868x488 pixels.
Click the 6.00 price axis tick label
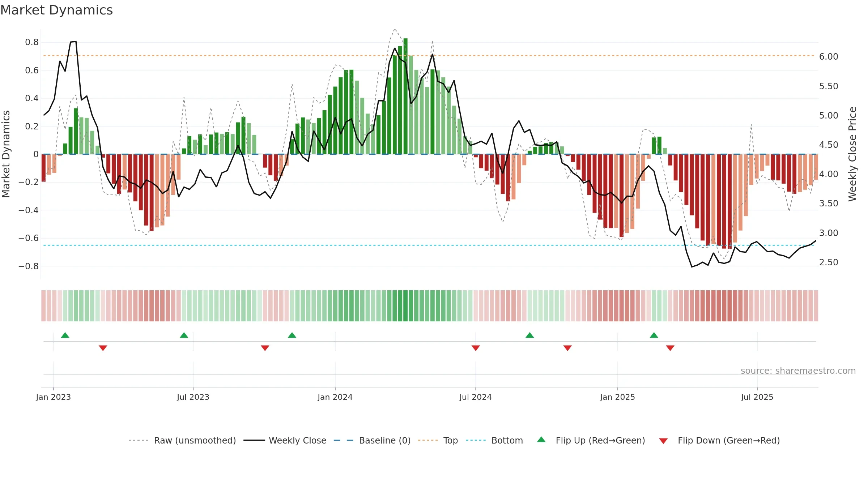point(829,57)
